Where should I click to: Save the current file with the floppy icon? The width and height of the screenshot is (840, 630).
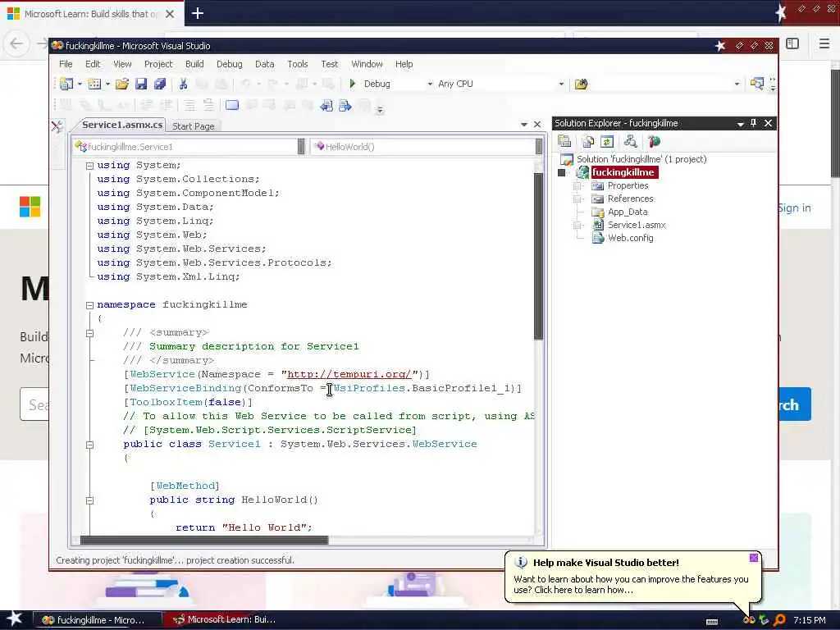click(x=141, y=84)
